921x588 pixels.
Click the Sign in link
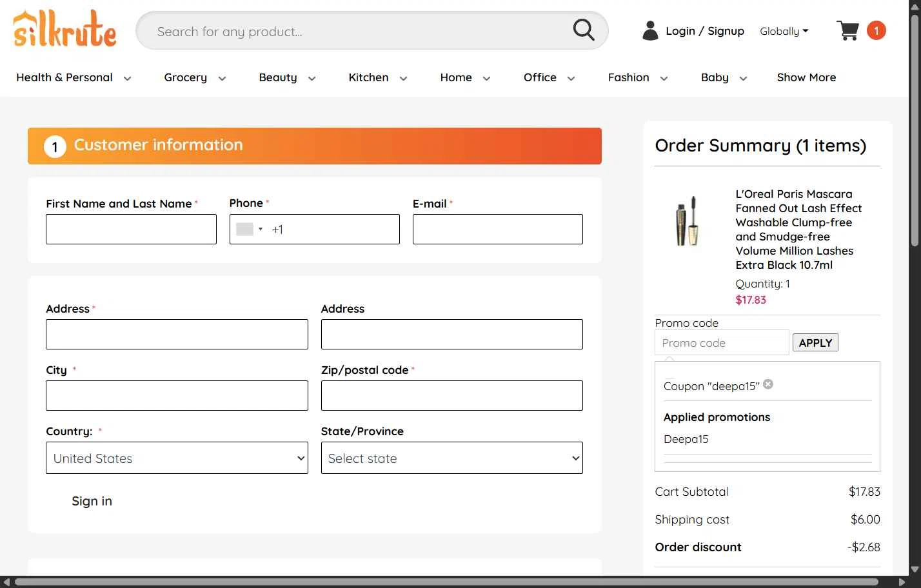tap(92, 501)
